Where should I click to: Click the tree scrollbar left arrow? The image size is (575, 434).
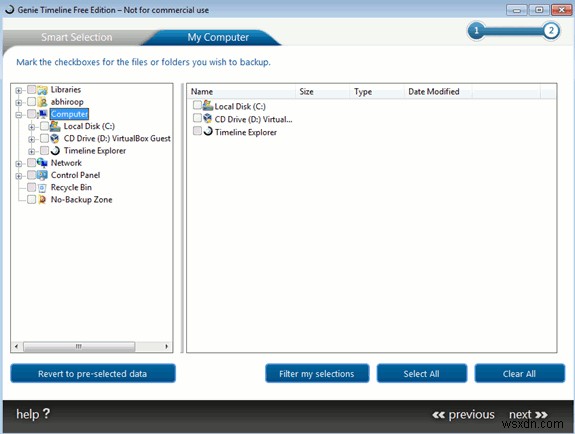click(x=16, y=346)
